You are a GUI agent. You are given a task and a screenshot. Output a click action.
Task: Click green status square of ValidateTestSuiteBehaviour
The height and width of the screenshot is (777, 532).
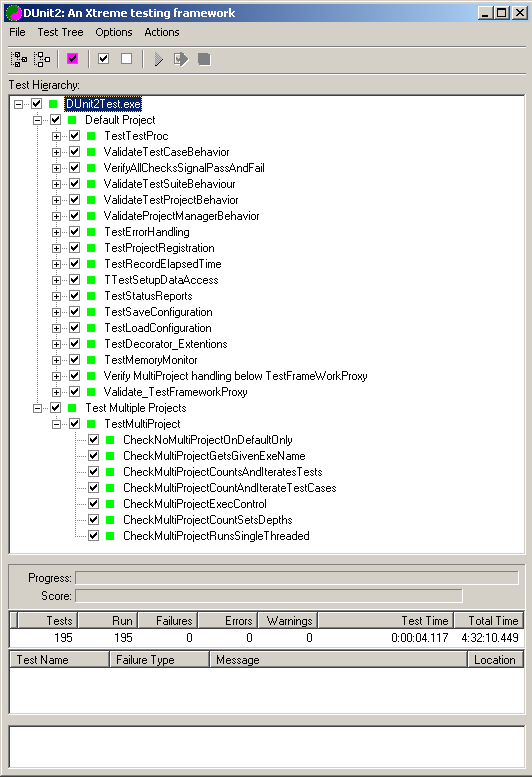click(91, 184)
